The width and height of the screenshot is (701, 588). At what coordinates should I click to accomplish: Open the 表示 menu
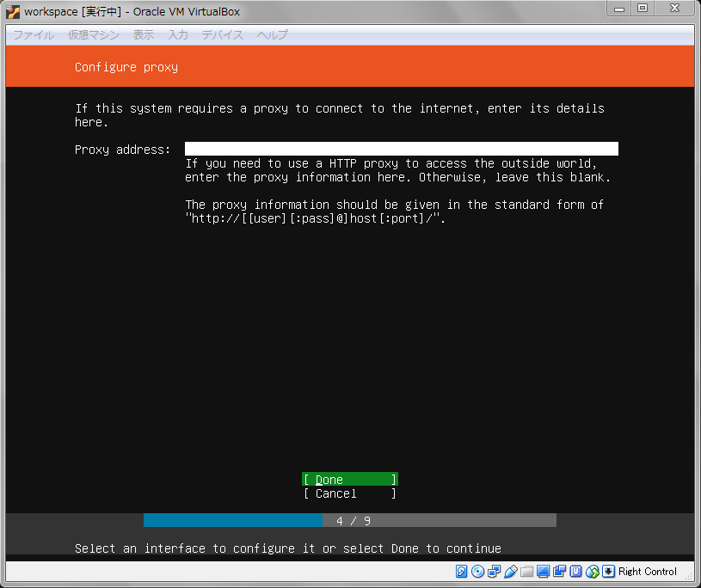point(143,35)
